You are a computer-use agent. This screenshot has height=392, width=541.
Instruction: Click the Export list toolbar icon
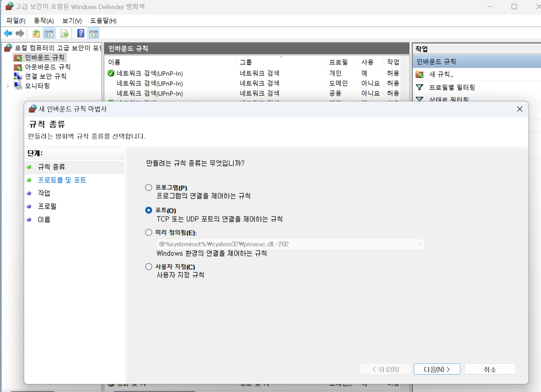(x=64, y=33)
